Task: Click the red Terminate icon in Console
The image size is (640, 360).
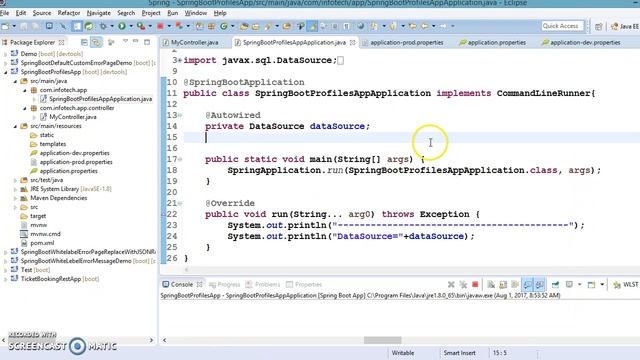Action: click(475, 284)
